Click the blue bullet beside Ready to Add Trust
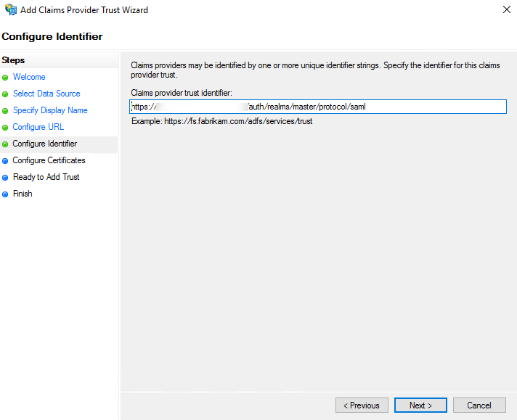 coord(6,178)
